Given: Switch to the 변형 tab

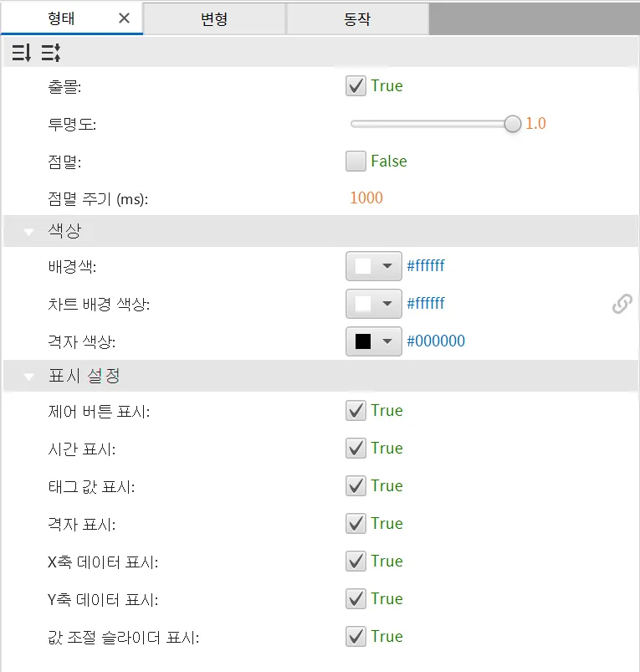Looking at the screenshot, I should 214,18.
